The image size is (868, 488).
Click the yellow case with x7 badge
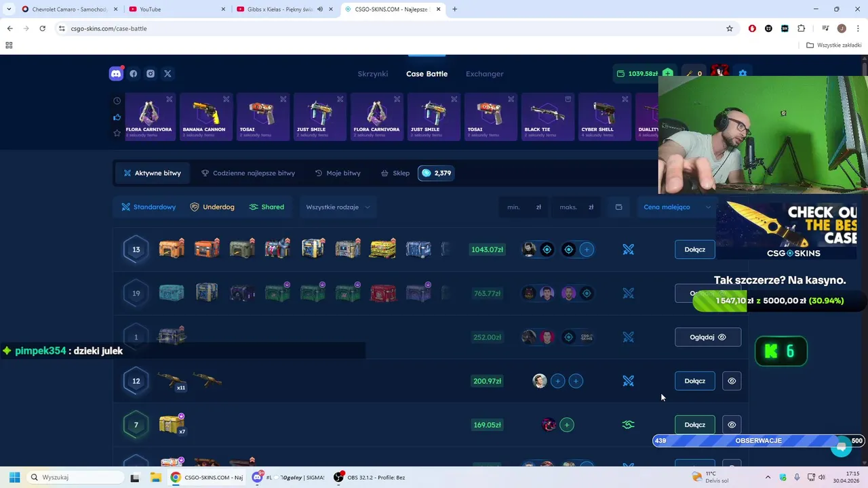click(172, 424)
